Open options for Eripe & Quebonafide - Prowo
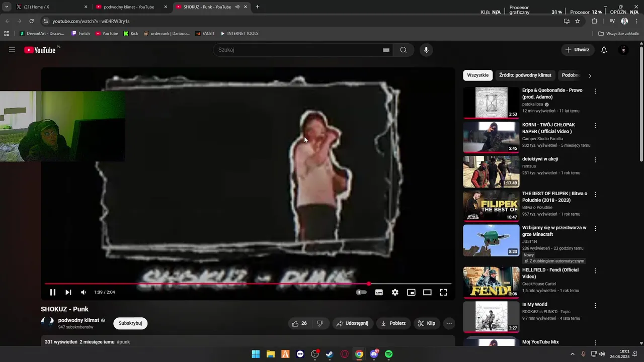644x362 pixels. [x=595, y=92]
